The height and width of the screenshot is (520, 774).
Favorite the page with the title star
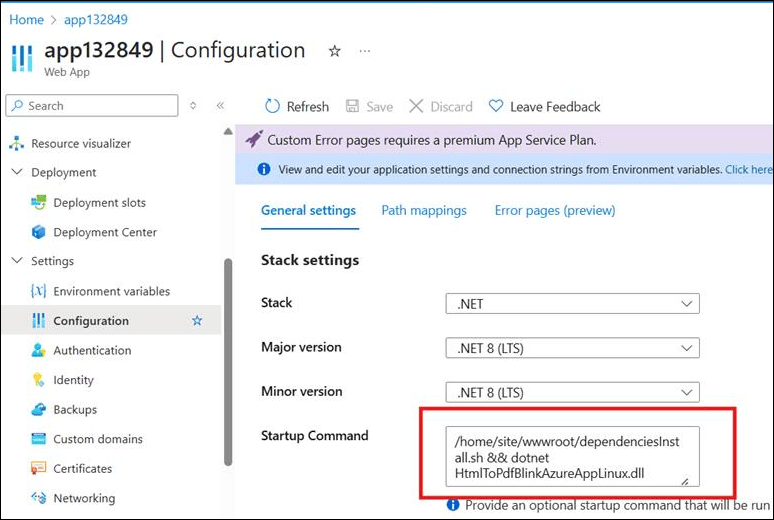click(335, 51)
